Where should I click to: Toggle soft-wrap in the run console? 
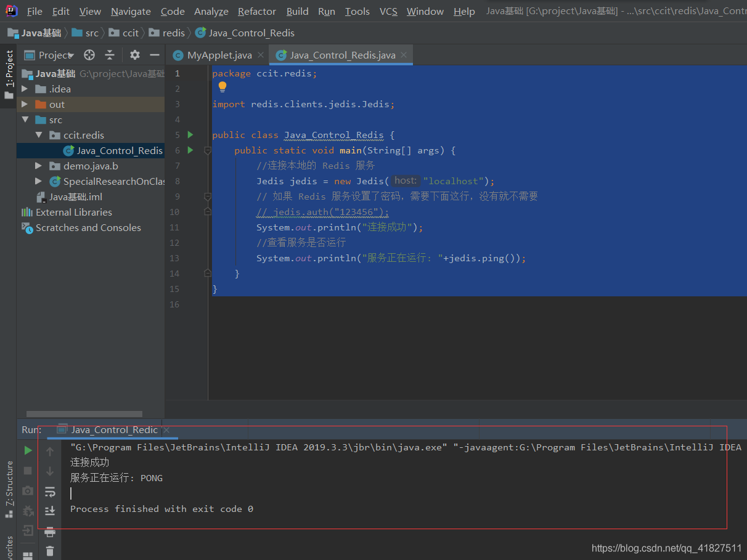tap(50, 490)
